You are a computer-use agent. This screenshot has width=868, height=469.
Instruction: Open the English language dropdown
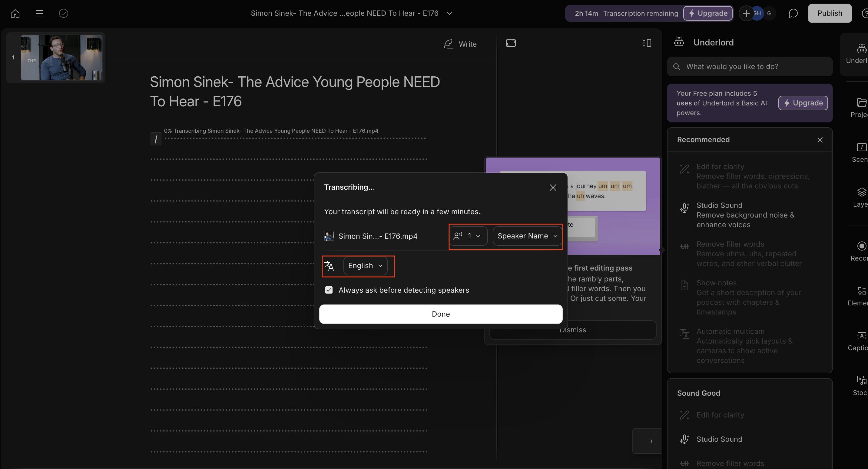point(365,266)
